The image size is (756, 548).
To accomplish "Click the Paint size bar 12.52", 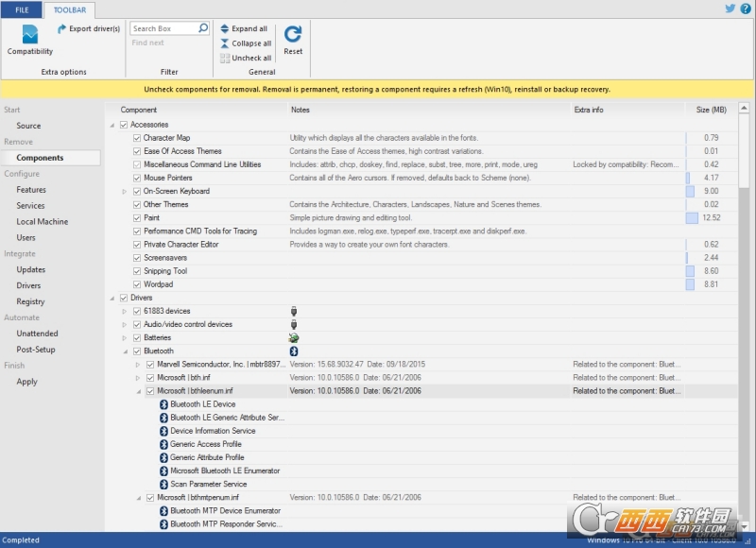I will coord(692,218).
